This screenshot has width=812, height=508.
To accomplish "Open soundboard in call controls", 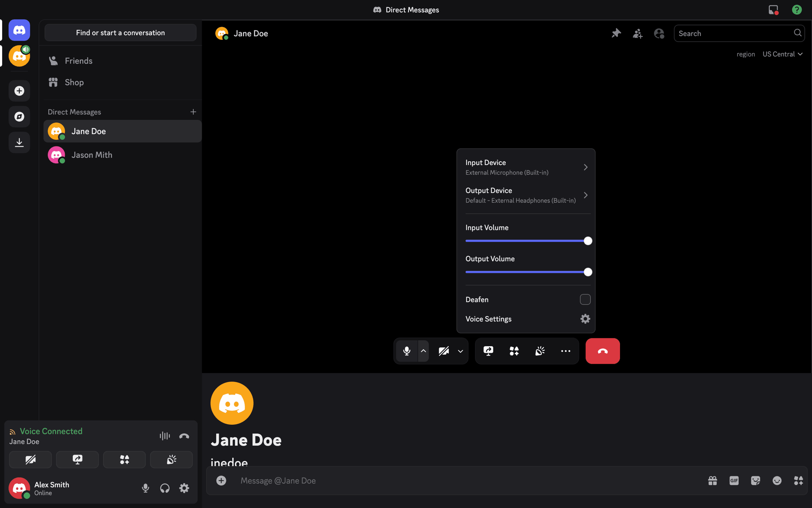I will (540, 351).
